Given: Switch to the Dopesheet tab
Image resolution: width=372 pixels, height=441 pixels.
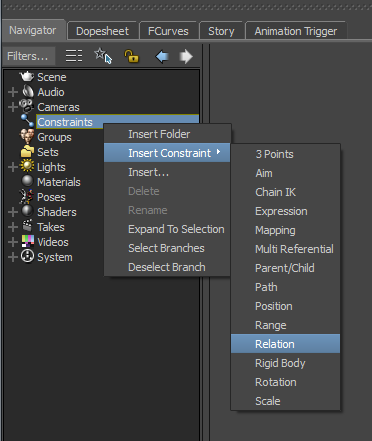Looking at the screenshot, I should pos(102,31).
